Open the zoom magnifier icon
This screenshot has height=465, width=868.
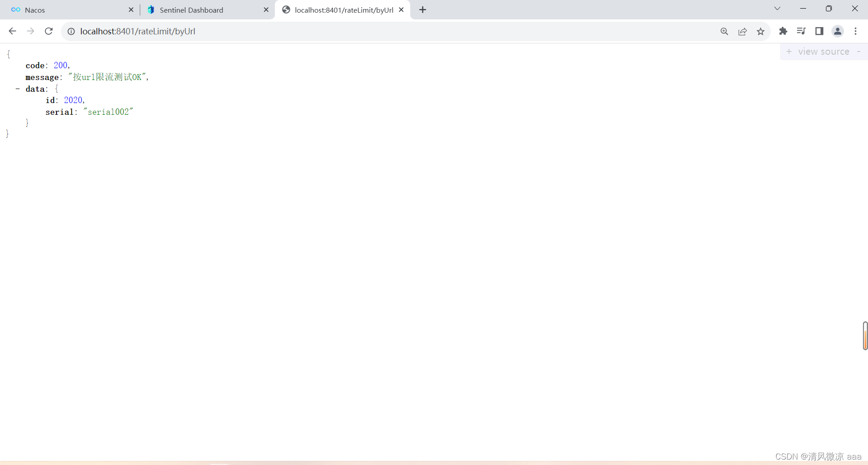(x=724, y=31)
